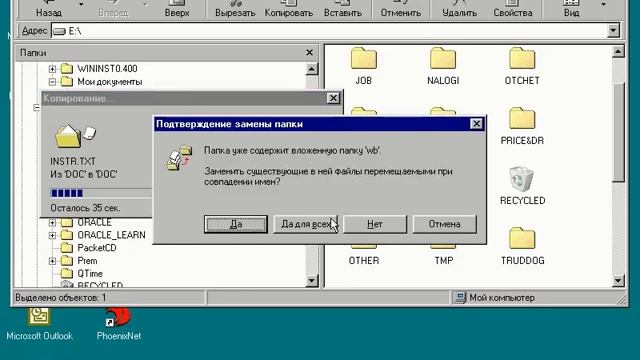The width and height of the screenshot is (640, 360).
Task: Click the Свойства toolbar button
Action: click(513, 9)
